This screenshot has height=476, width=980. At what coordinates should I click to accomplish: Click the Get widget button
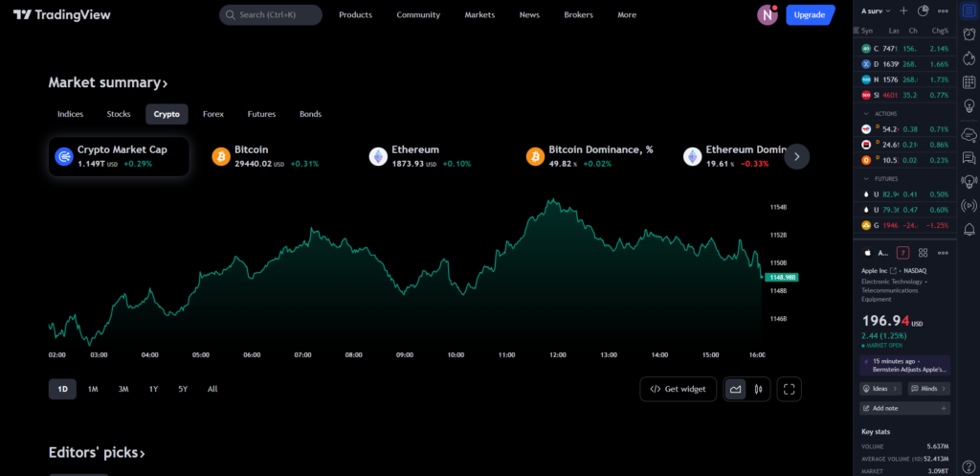point(678,389)
